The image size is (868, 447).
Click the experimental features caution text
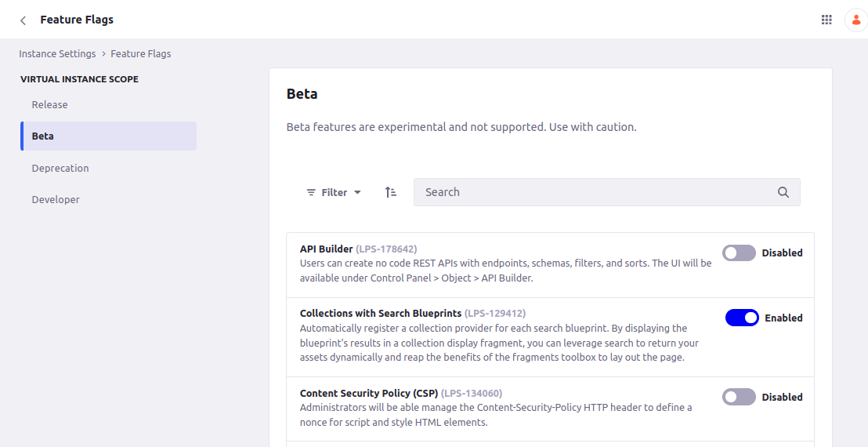[x=461, y=127]
